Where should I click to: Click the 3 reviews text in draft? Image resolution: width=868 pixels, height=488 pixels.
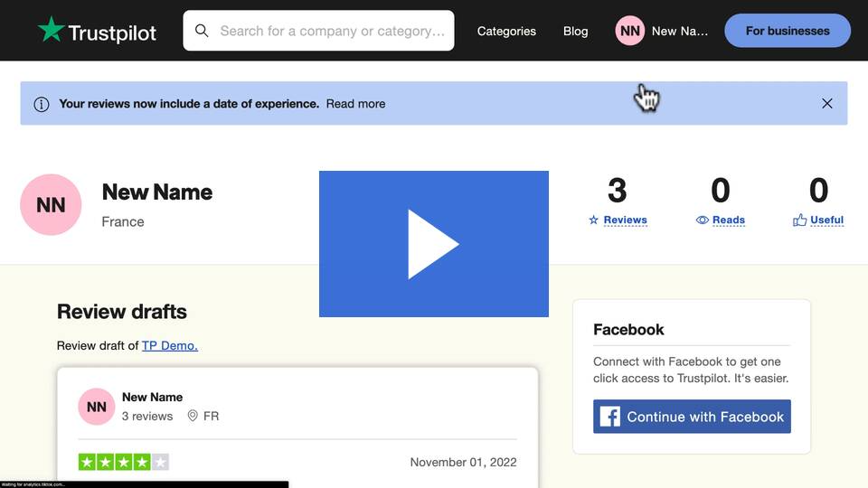click(147, 416)
